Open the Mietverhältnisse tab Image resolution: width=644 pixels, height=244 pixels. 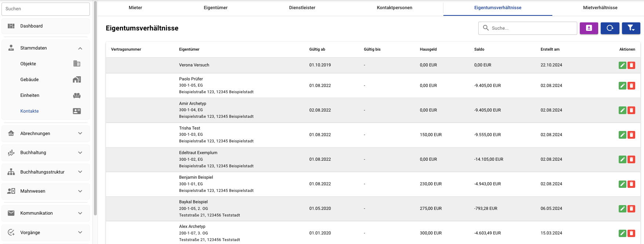[x=600, y=8]
